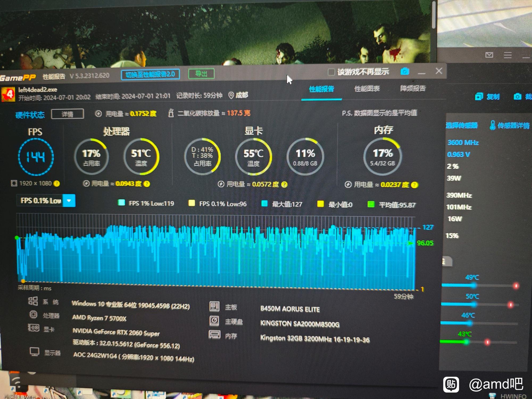Image resolution: width=532 pixels, height=399 pixels.
Task: Click help icon beside GPU 用电量 0.0572度
Action: (x=284, y=184)
